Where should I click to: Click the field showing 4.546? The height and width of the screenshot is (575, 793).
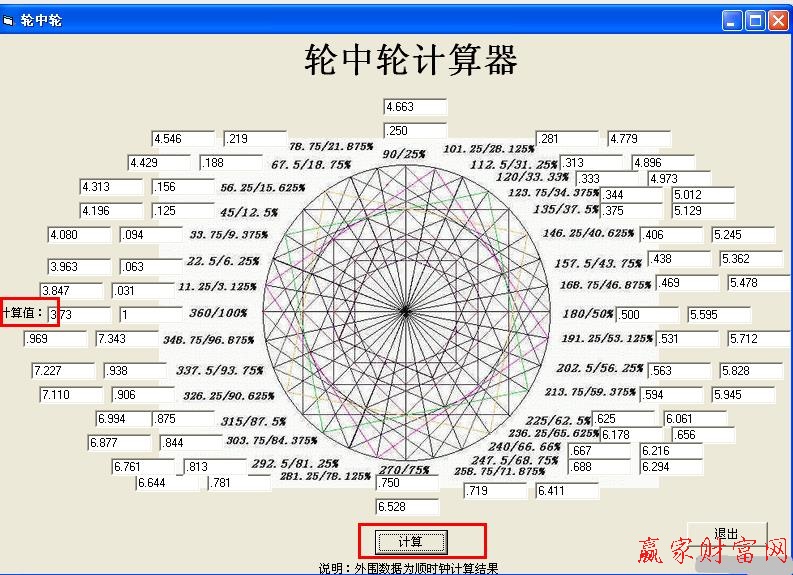point(183,139)
